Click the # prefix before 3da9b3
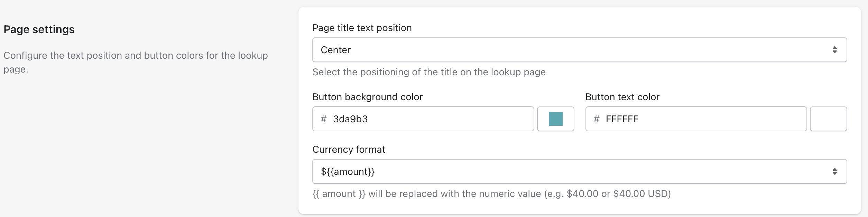 point(323,119)
